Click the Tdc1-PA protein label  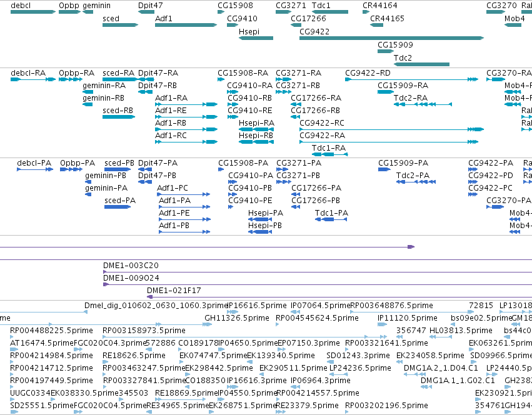click(x=331, y=213)
